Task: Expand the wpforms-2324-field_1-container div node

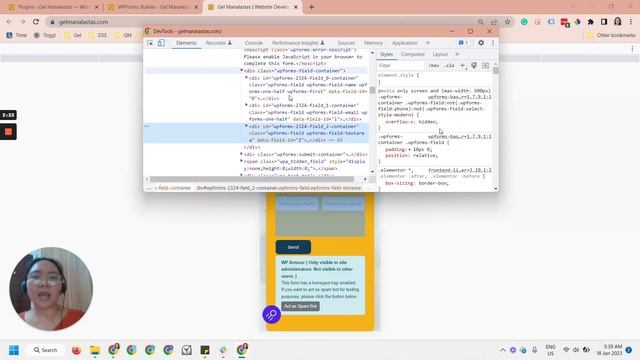Action: [x=246, y=105]
